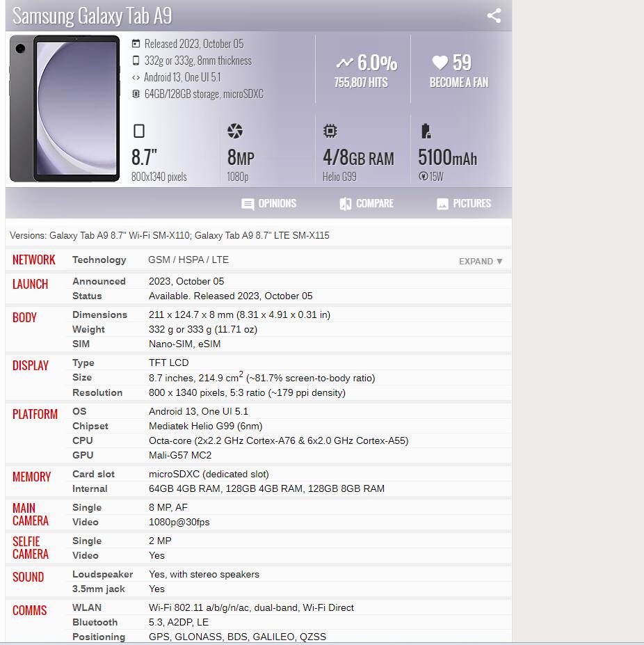Click the GPU spec label
Image resolution: width=644 pixels, height=645 pixels.
coord(83,455)
